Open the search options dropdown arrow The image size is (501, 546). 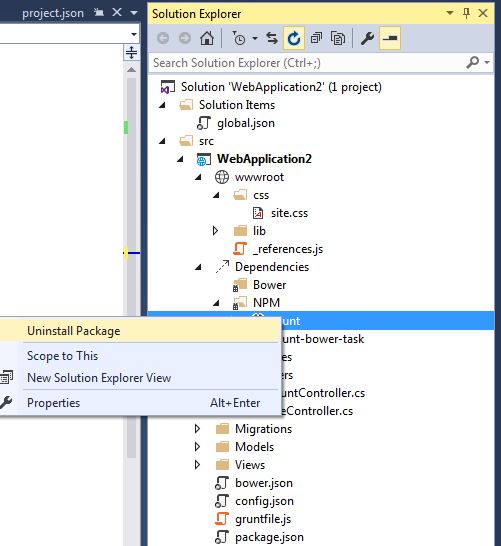click(x=487, y=63)
